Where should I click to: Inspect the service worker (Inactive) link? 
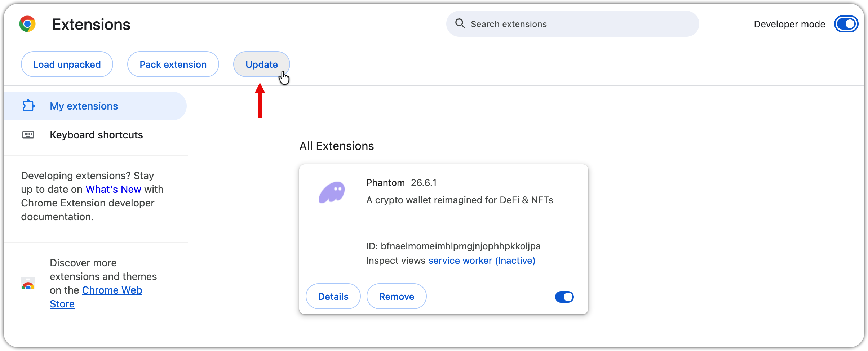482,261
